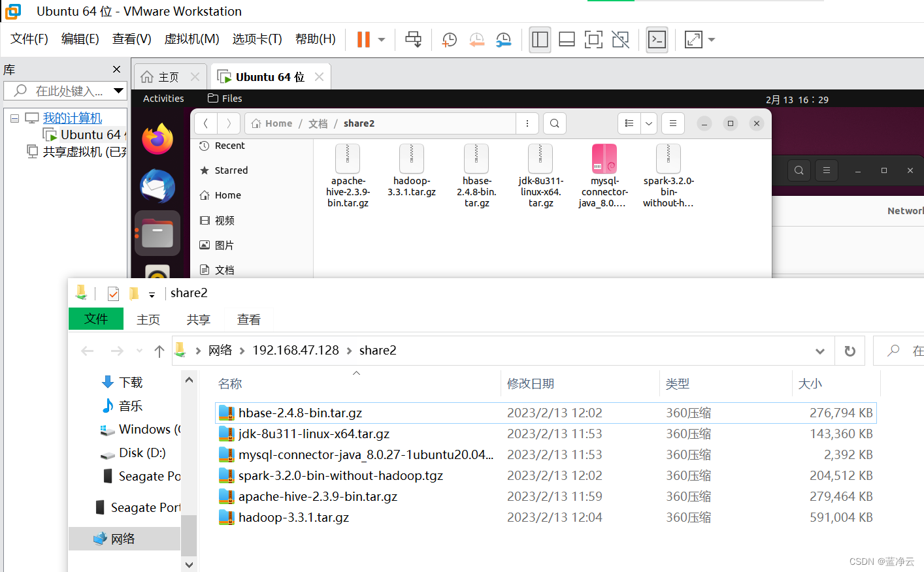Open view options dropdown in Ubuntu Files

pyautogui.click(x=648, y=123)
